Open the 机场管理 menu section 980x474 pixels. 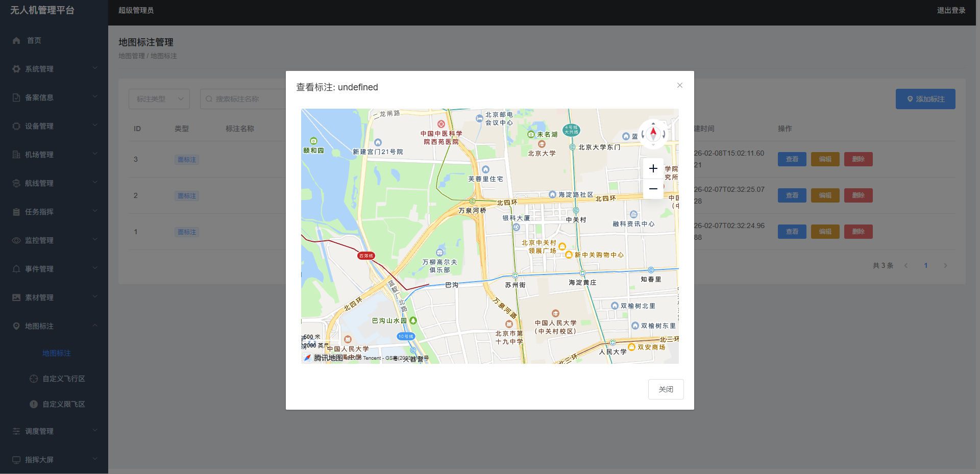[x=54, y=155]
